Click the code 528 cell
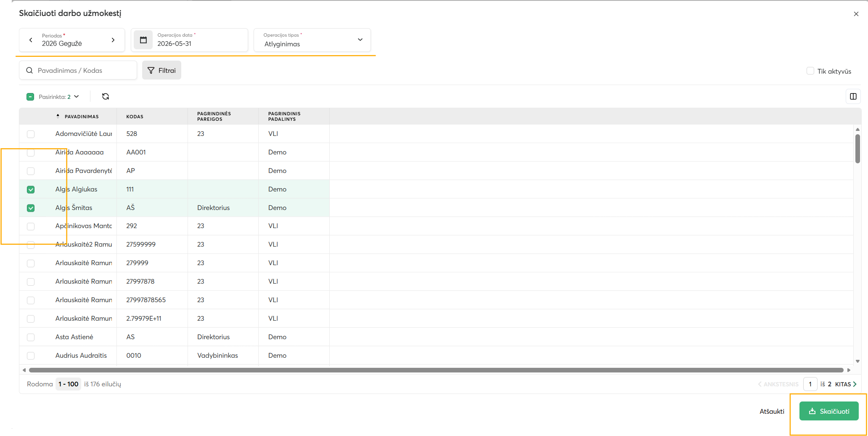This screenshot has width=868, height=436. (x=132, y=134)
